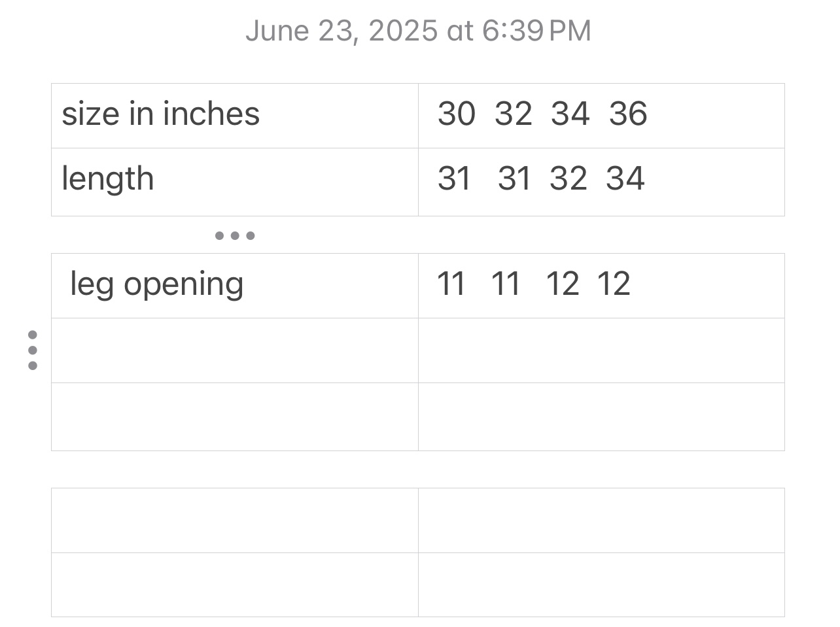
Task: Select the cell containing 30 32 34 36
Action: tap(601, 116)
